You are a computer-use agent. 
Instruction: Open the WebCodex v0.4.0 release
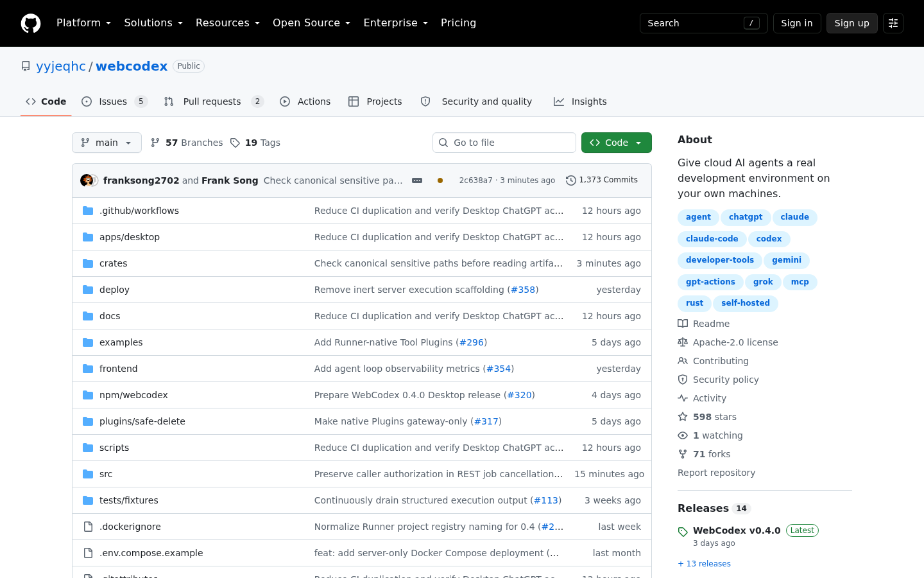[x=737, y=530]
